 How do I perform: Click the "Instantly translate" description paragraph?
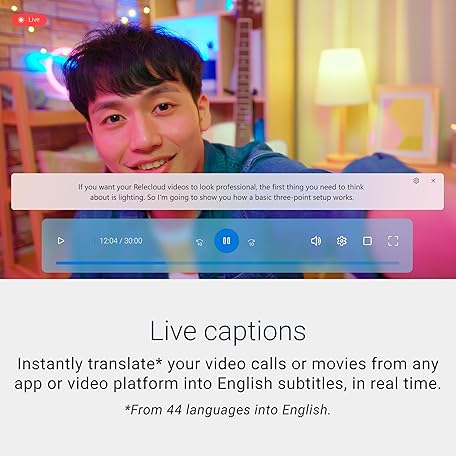[x=228, y=374]
